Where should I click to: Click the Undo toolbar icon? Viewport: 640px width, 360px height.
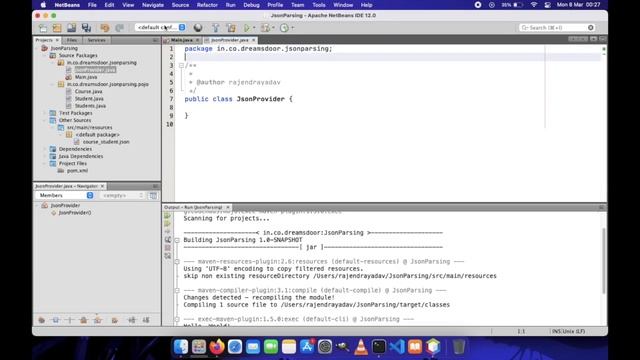click(x=105, y=28)
